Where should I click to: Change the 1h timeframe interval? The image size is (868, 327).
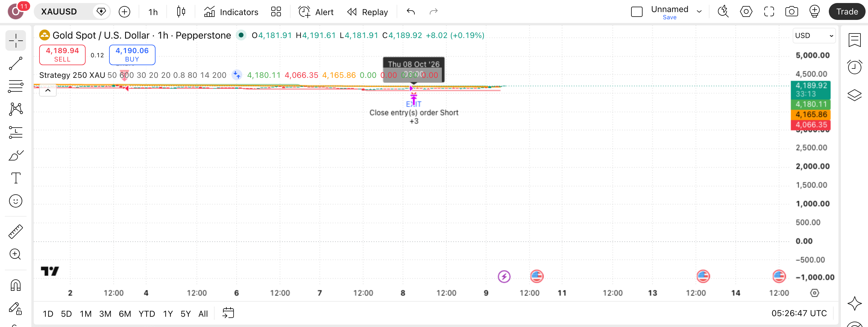(x=153, y=12)
